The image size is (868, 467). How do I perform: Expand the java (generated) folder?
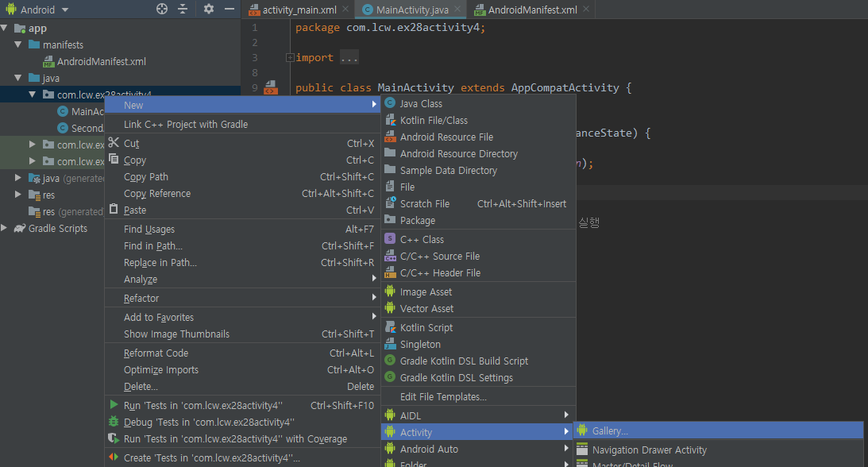pyautogui.click(x=18, y=178)
